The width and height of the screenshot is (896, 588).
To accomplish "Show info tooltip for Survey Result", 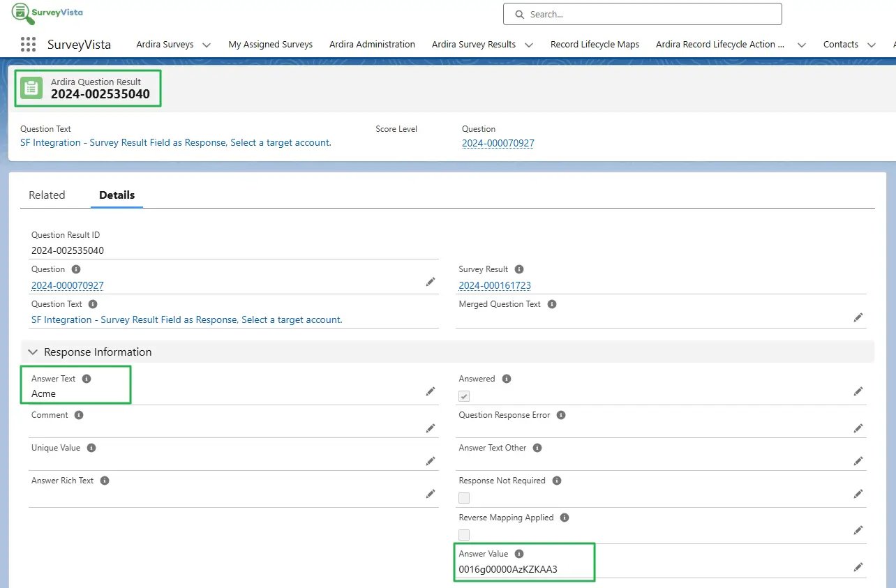I will point(519,269).
